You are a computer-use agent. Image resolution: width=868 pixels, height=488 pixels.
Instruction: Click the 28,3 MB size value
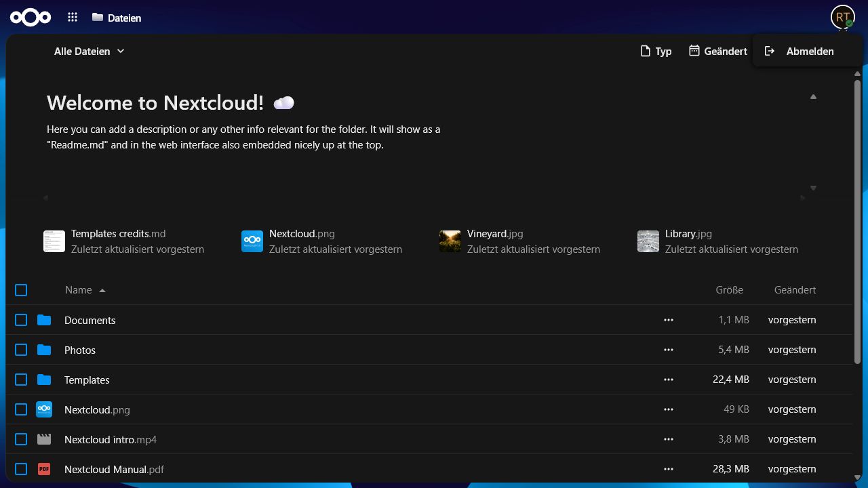point(731,469)
